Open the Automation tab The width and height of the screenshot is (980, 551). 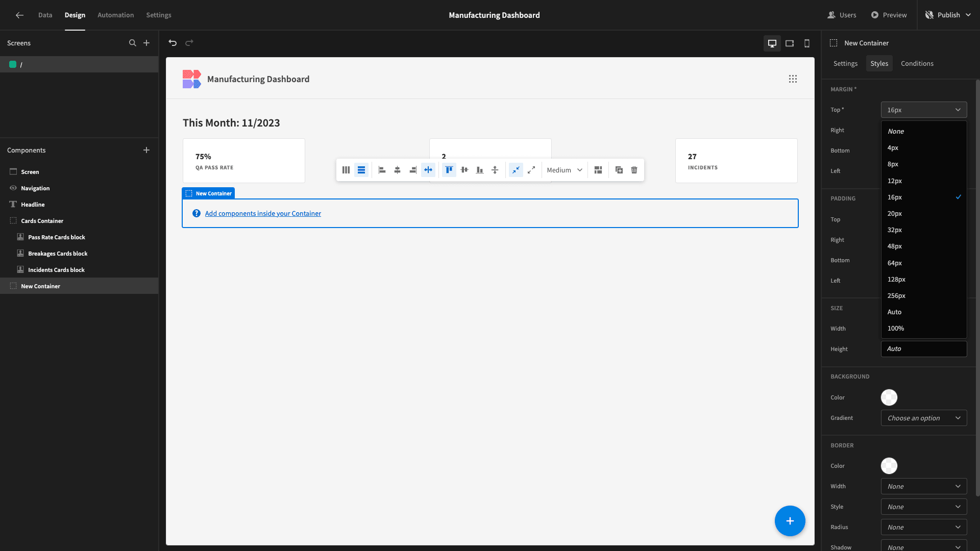[116, 15]
